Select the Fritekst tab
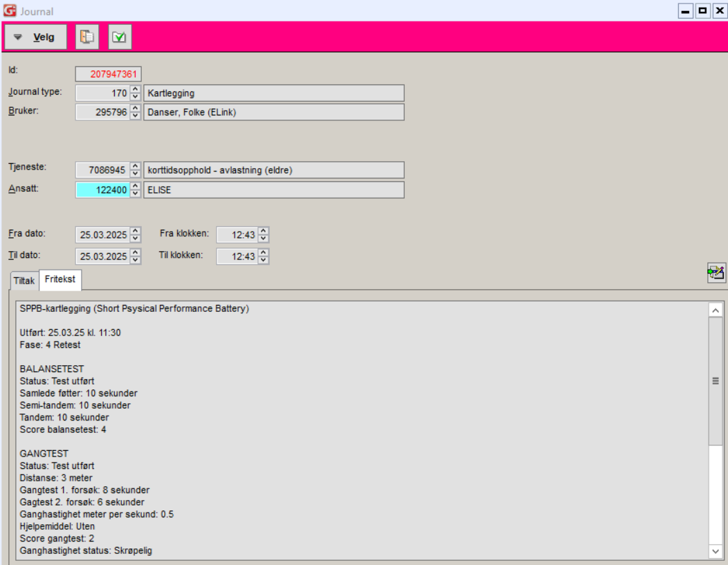 pyautogui.click(x=60, y=280)
